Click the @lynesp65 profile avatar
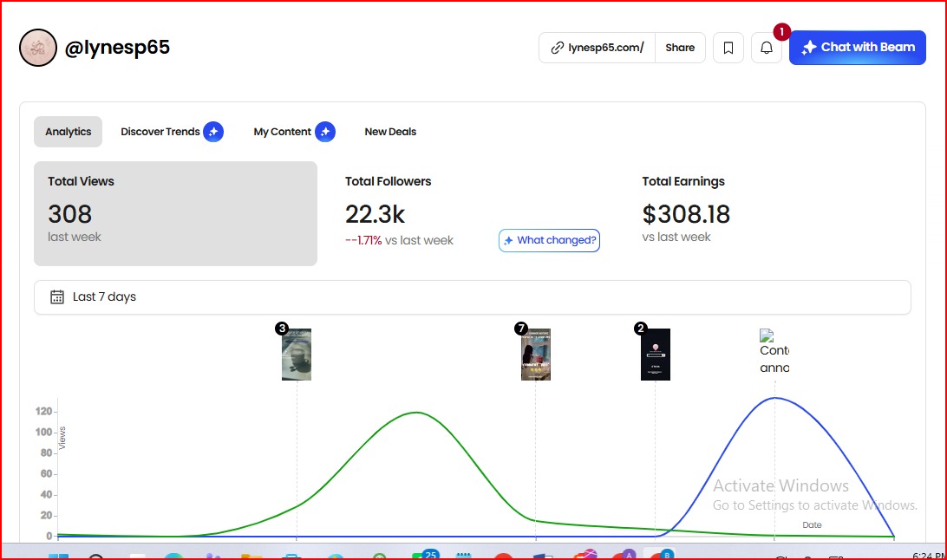This screenshot has height=560, width=947. 38,48
